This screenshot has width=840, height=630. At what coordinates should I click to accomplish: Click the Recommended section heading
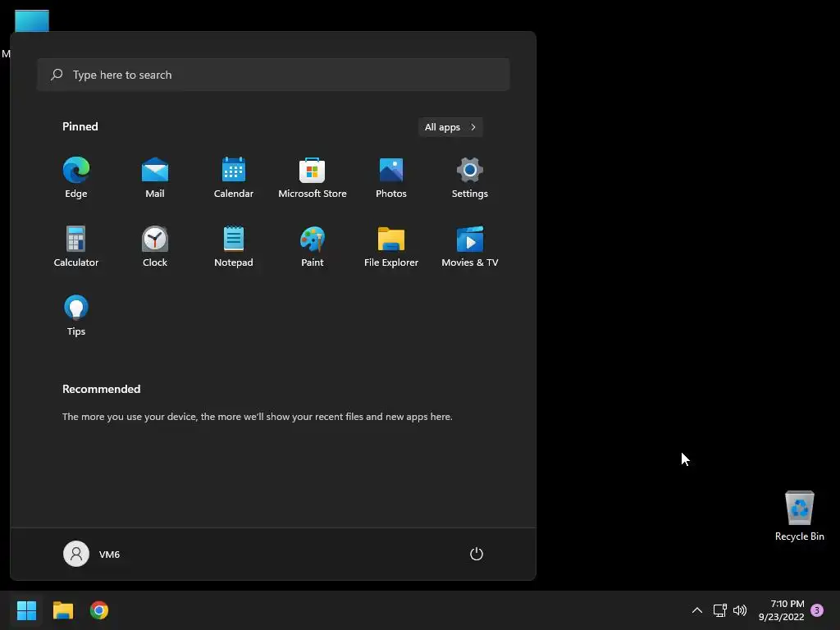(x=101, y=389)
